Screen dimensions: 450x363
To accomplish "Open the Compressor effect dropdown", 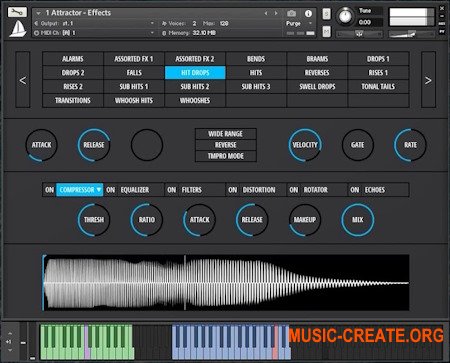I will click(79, 190).
